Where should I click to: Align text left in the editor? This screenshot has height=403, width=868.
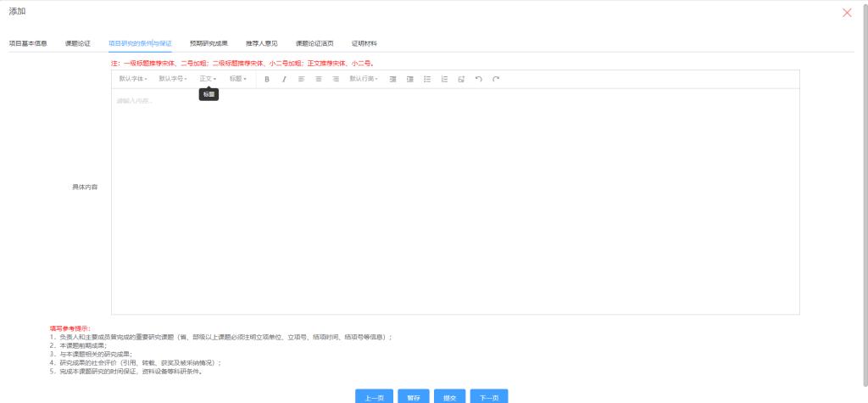[x=301, y=79]
